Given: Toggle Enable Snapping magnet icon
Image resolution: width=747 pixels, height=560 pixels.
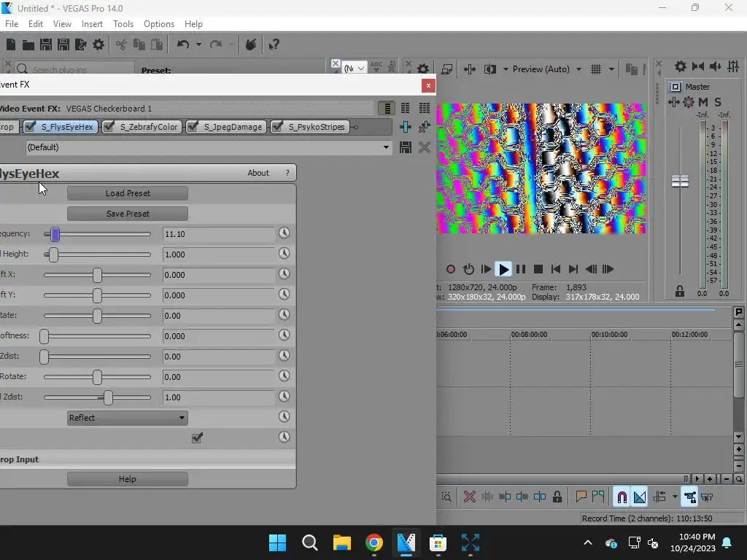Looking at the screenshot, I should coord(622,497).
